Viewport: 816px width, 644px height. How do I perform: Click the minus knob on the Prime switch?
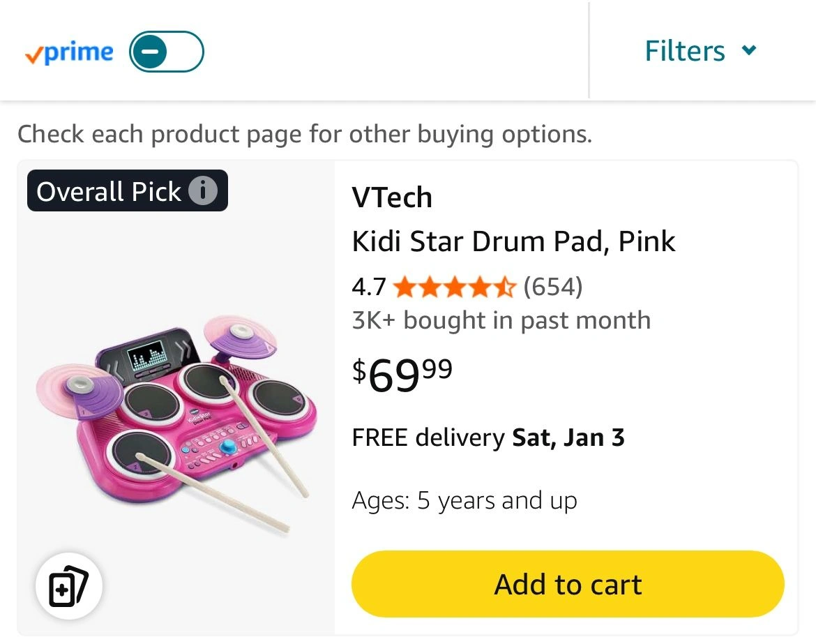click(x=150, y=52)
